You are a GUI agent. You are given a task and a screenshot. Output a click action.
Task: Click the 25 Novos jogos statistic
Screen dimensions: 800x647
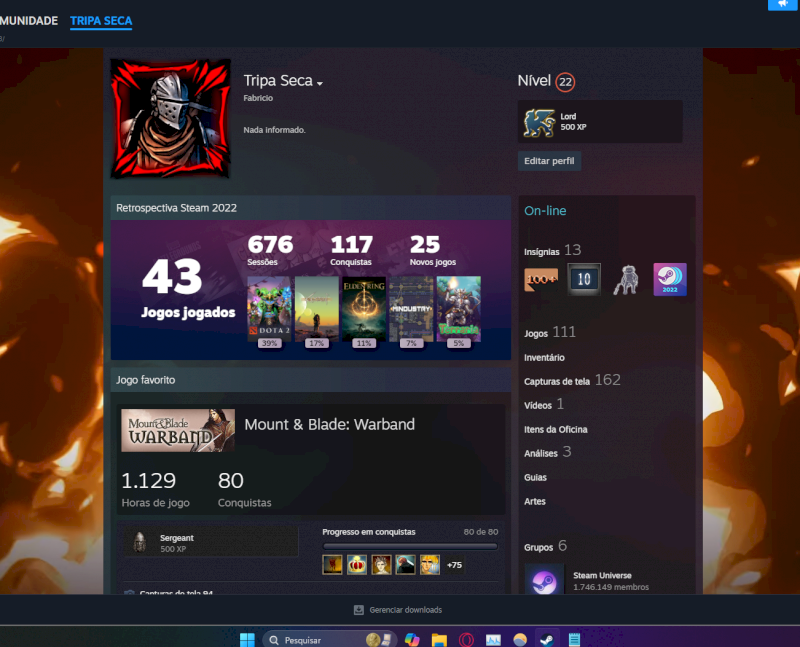[x=433, y=251]
